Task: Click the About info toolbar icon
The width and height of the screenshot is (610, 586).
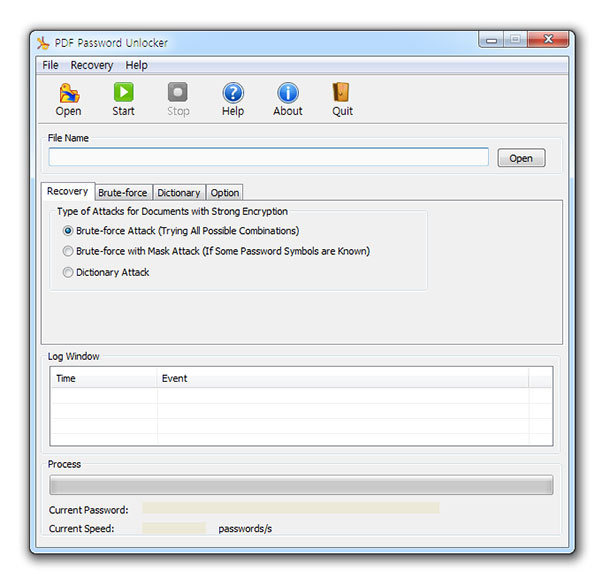Action: pos(288,93)
